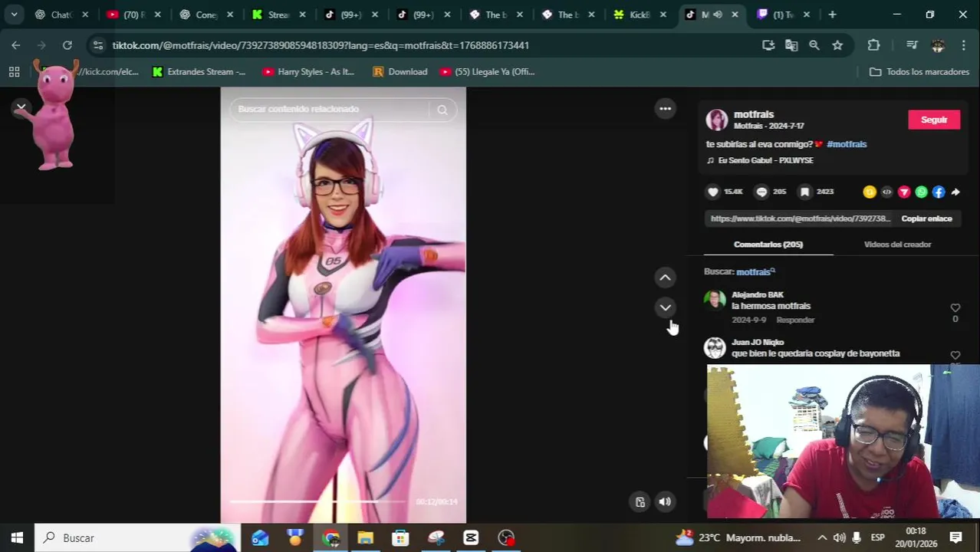The width and height of the screenshot is (980, 552).
Task: Collapse the overlay using the chevron above the pink character
Action: click(x=21, y=107)
